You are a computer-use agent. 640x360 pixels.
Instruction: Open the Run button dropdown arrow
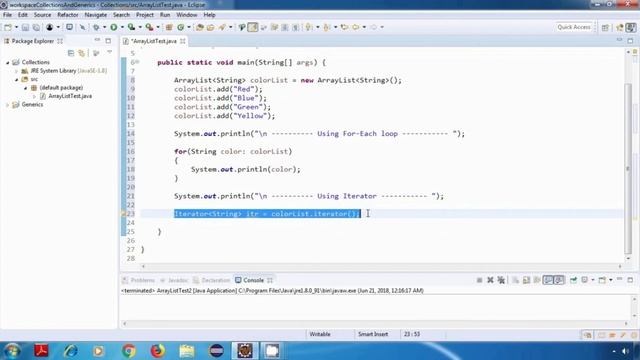[122, 27]
